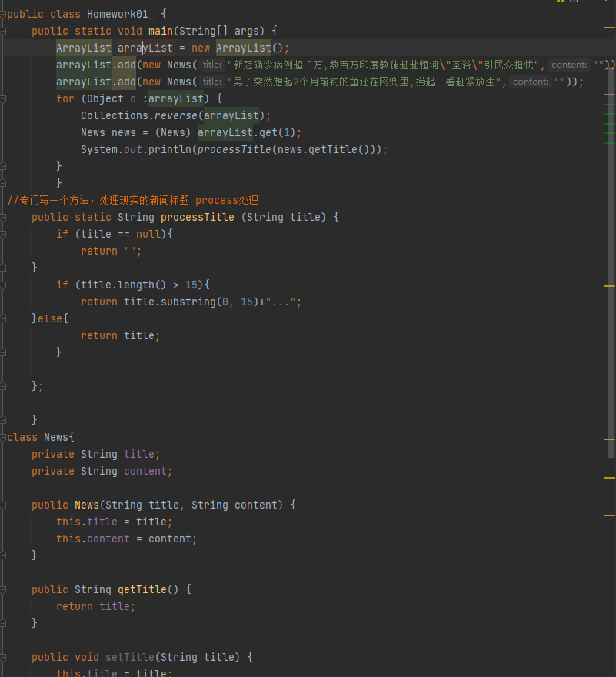Image resolution: width=616 pixels, height=677 pixels.
Task: Click 'return title;' inside getTitle
Action: 96,607
